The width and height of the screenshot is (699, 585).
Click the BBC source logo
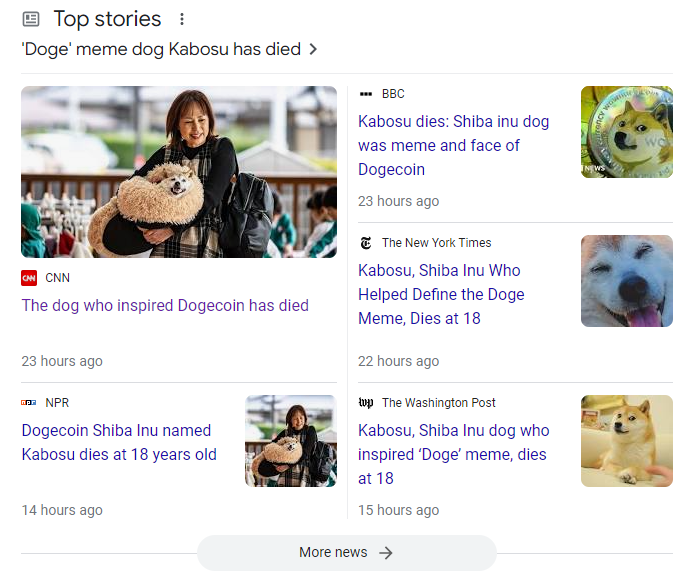366,94
